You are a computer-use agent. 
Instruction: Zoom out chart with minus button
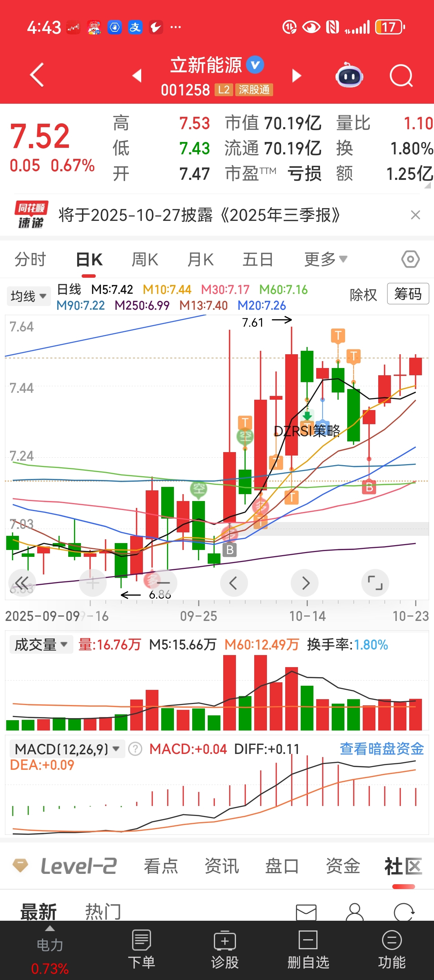click(x=163, y=583)
